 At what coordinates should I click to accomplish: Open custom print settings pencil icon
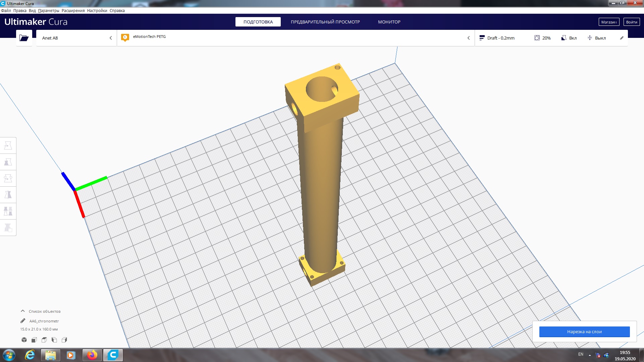click(x=622, y=38)
